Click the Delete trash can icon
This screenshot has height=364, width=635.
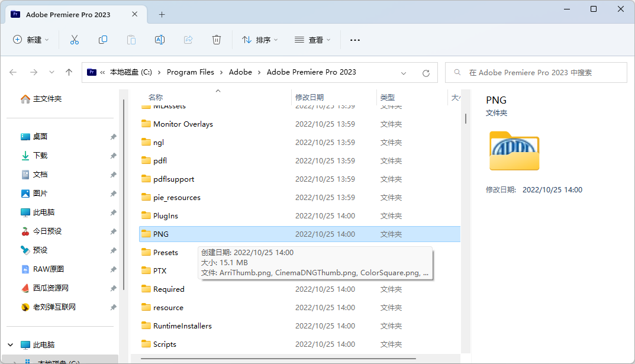click(217, 40)
